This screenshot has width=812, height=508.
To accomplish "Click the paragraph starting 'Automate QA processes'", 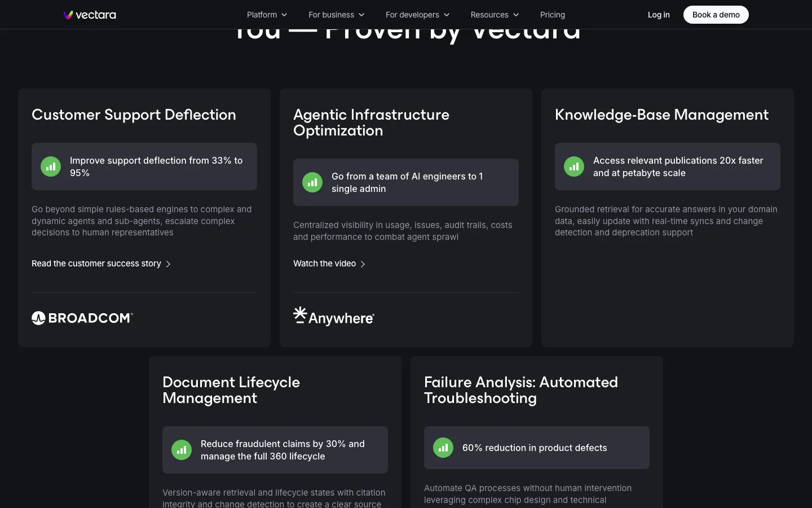I will pos(528,494).
